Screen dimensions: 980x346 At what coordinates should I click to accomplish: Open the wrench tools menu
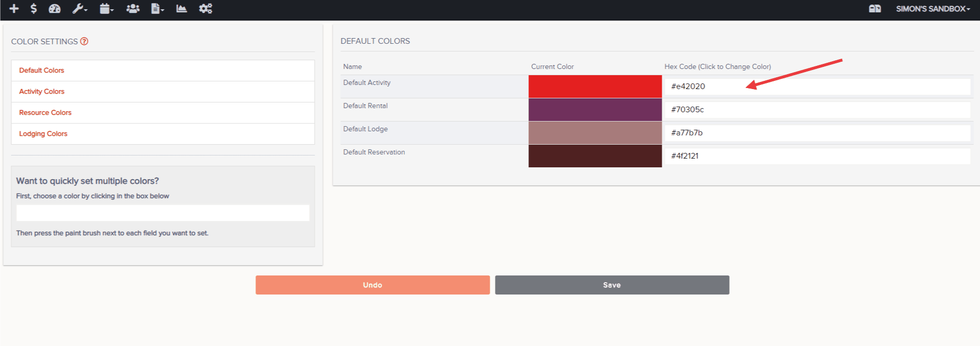pos(80,8)
